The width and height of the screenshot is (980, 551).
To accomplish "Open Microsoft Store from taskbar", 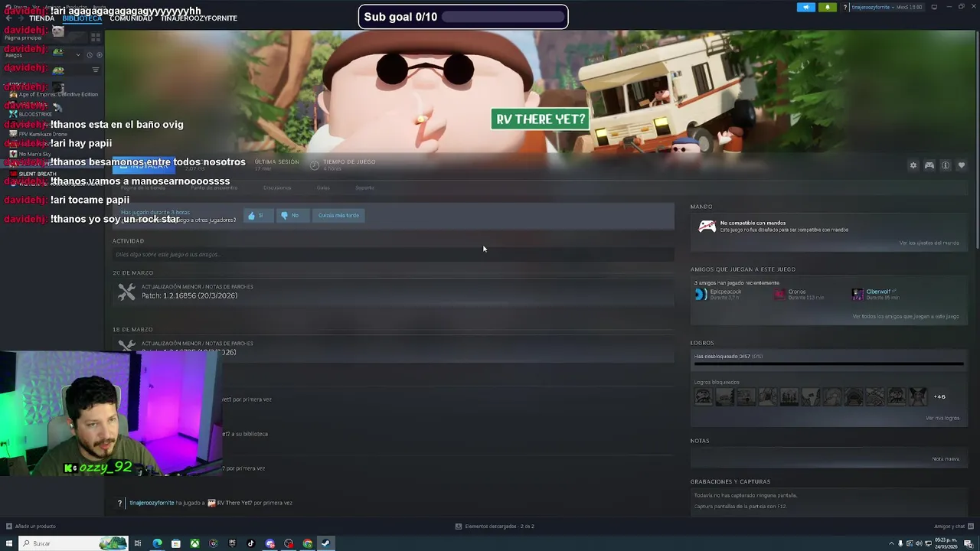I will (x=176, y=543).
